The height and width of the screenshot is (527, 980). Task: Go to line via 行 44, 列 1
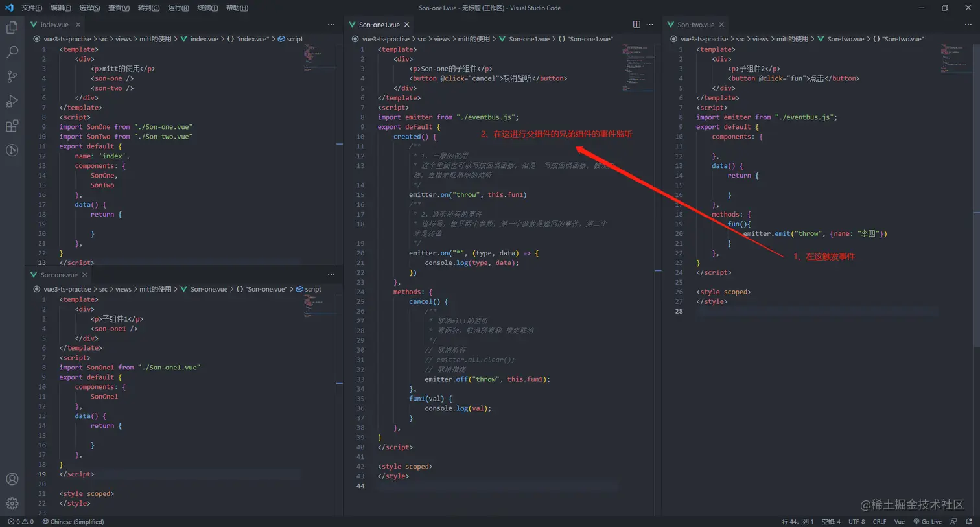coord(798,521)
